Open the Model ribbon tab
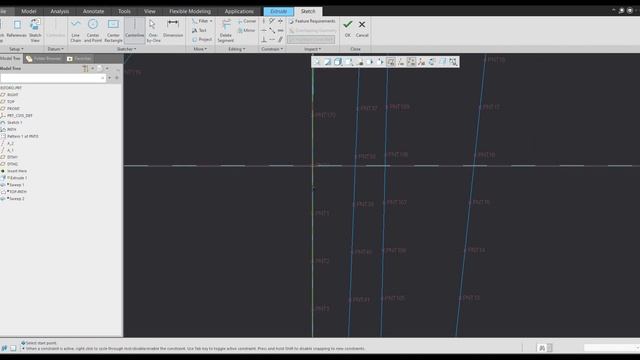This screenshot has width=640, height=360. (29, 11)
